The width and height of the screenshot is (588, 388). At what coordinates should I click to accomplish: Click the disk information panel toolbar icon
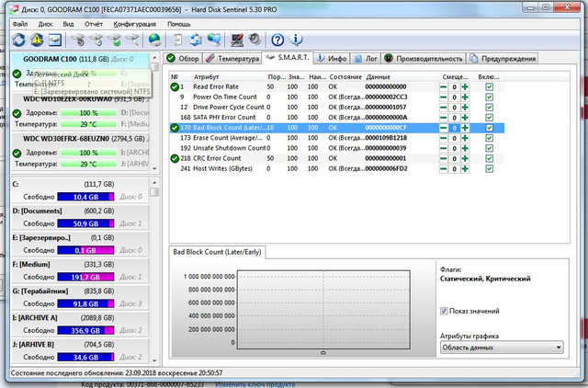coord(55,40)
